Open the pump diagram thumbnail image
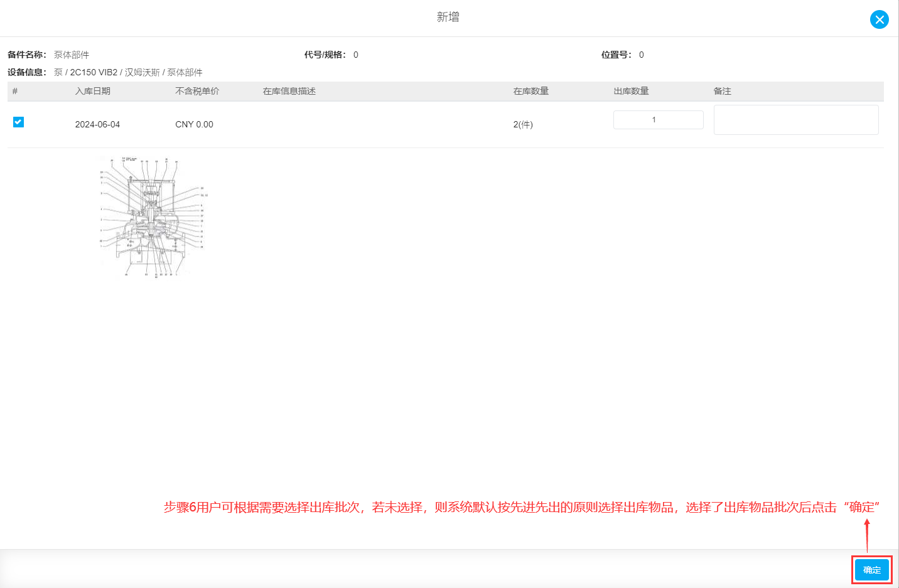 pyautogui.click(x=153, y=216)
